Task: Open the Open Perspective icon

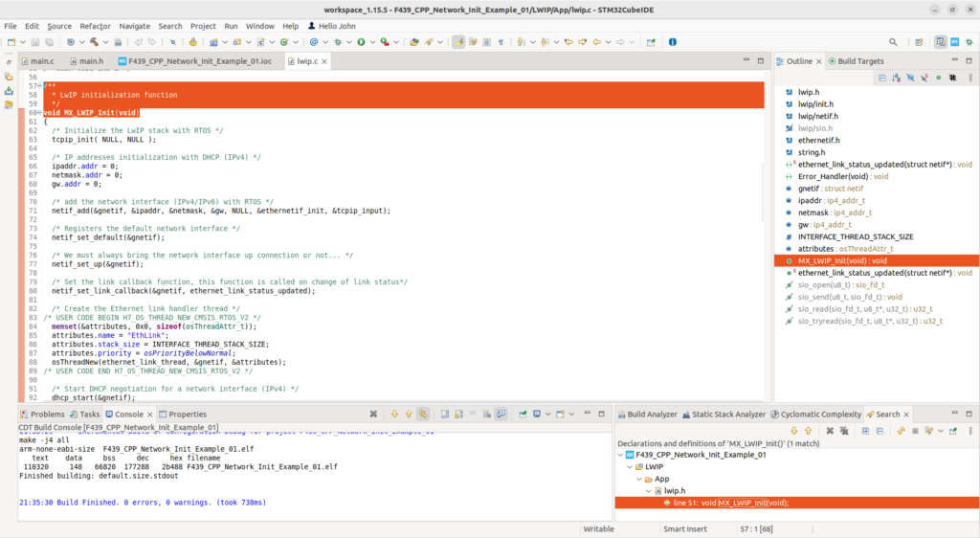Action: (x=919, y=42)
